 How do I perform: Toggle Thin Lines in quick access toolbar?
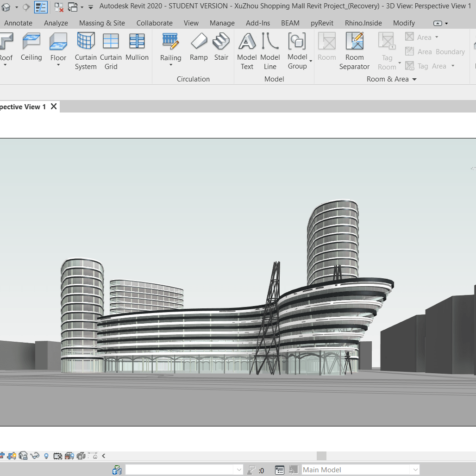tap(41, 7)
